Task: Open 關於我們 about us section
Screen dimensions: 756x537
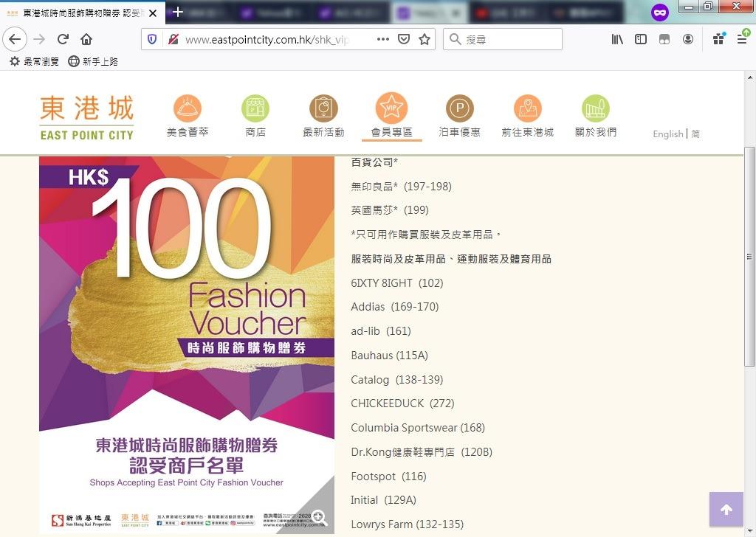Action: (x=596, y=116)
